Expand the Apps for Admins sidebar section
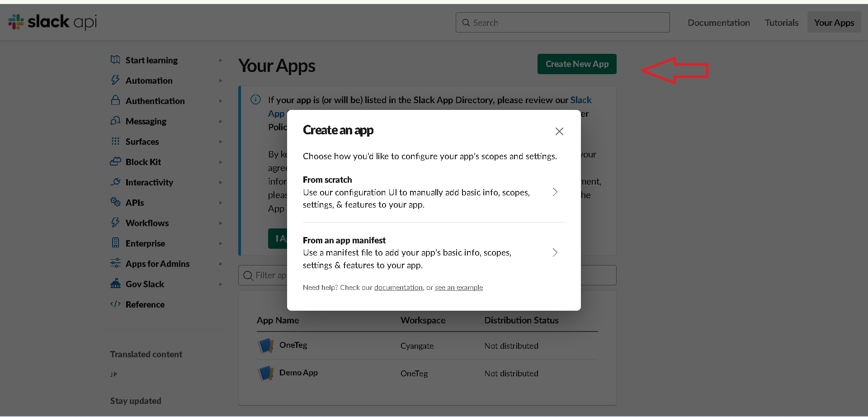868x417 pixels. pos(157,263)
